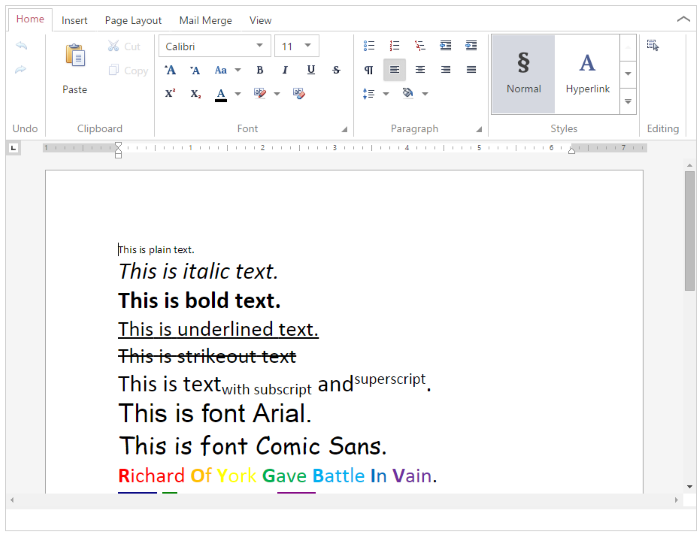Open the line spacing dropdown arrow

(x=386, y=94)
